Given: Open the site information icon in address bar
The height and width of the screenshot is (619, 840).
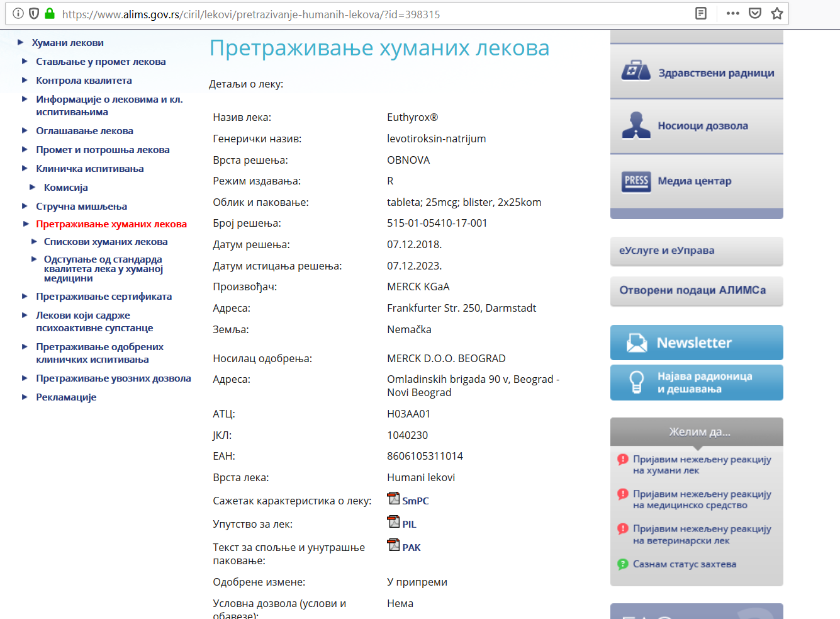Looking at the screenshot, I should (18, 13).
